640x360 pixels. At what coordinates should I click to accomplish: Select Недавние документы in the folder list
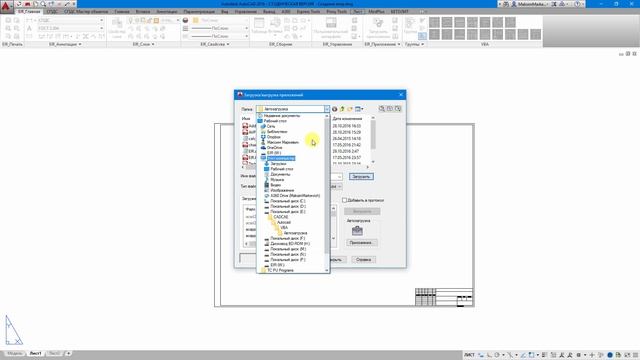pyautogui.click(x=282, y=116)
